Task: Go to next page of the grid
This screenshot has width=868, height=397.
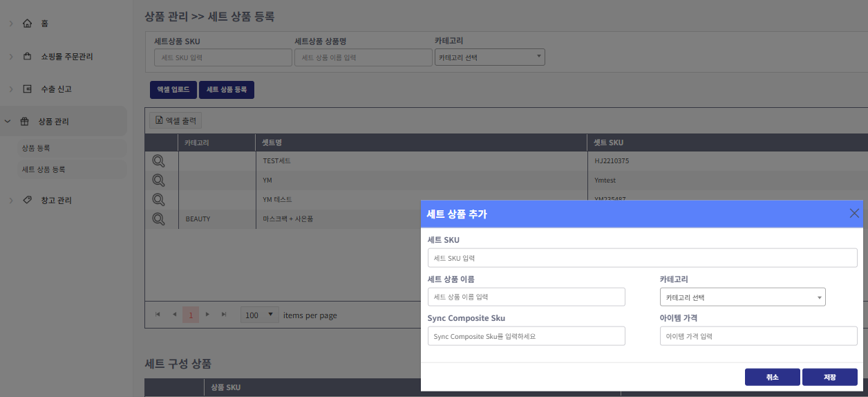Action: pos(207,315)
